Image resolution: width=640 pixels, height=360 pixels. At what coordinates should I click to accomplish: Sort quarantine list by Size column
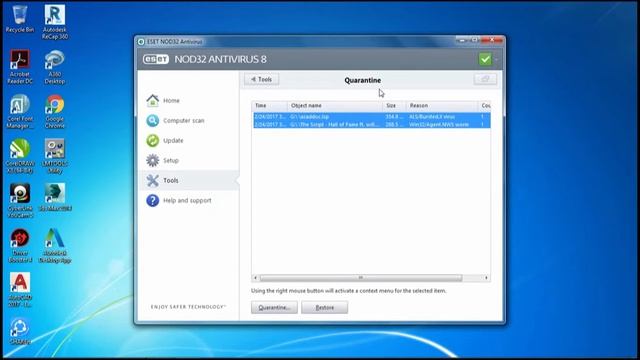point(394,106)
